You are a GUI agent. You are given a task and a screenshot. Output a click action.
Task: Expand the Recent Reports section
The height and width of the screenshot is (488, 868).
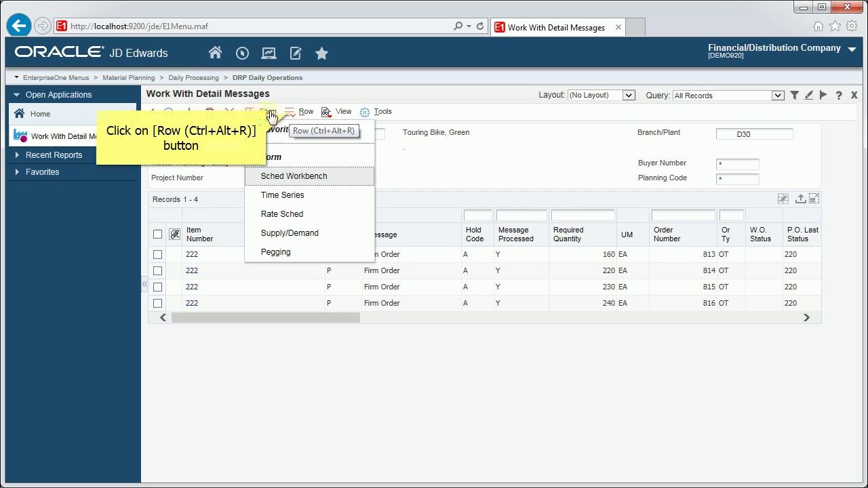pos(17,155)
